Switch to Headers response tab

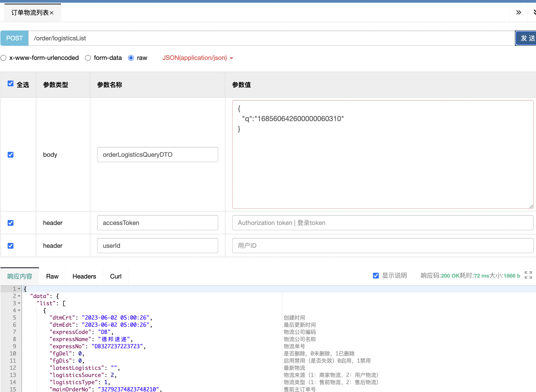[84, 277]
